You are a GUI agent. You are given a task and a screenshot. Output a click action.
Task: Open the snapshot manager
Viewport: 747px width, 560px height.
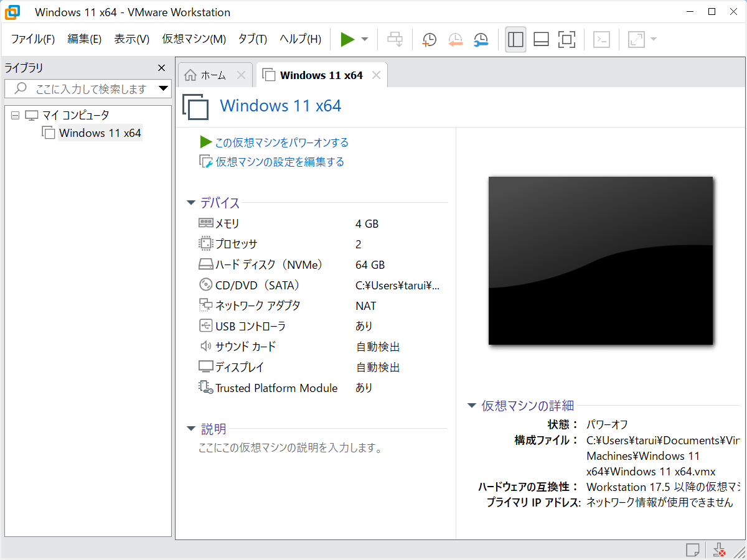480,39
